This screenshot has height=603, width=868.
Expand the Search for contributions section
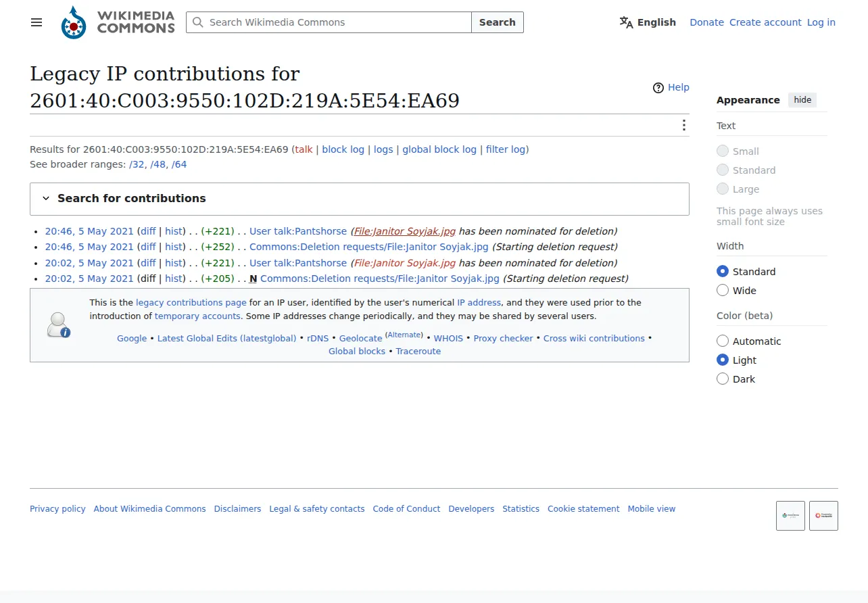tap(360, 199)
